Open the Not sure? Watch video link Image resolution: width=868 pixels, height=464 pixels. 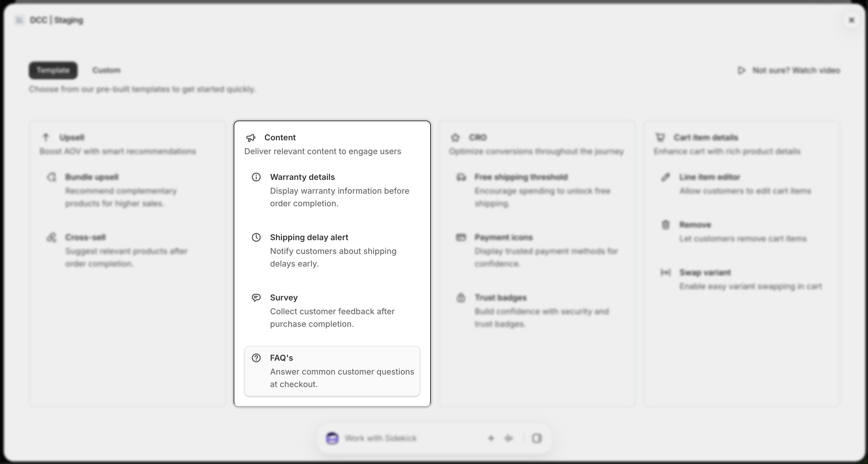point(789,70)
